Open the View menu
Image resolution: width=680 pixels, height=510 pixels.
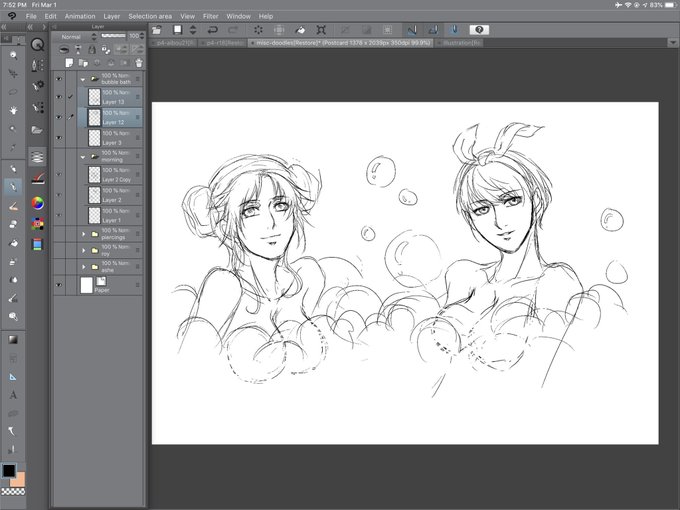point(188,16)
